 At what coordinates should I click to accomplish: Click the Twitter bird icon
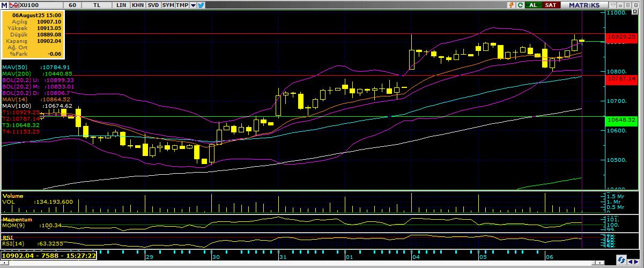click(201, 5)
